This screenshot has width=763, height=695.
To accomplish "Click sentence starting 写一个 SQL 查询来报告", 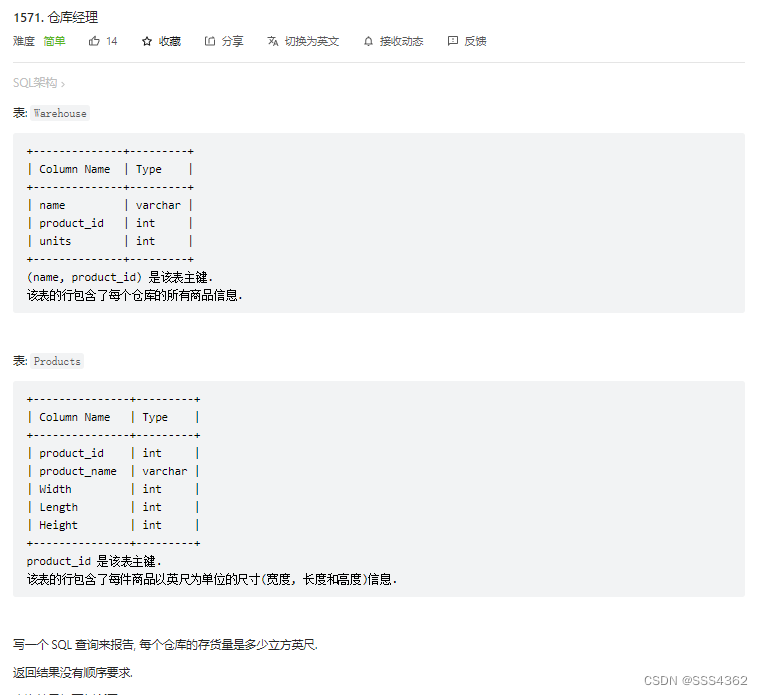I will 165,645.
